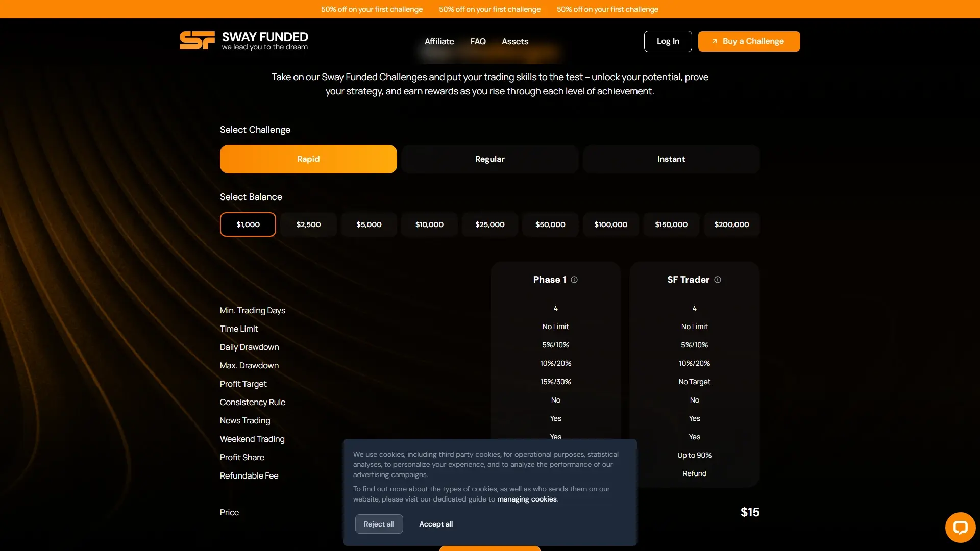Screen dimensions: 980x551
Task: Select the Rapid challenge type
Action: coord(308,159)
